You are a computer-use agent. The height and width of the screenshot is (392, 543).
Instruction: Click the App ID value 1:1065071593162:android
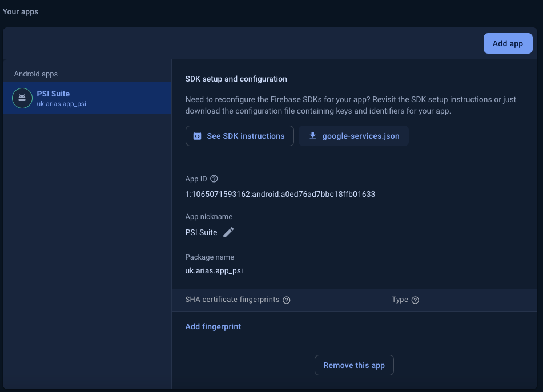pyautogui.click(x=280, y=194)
